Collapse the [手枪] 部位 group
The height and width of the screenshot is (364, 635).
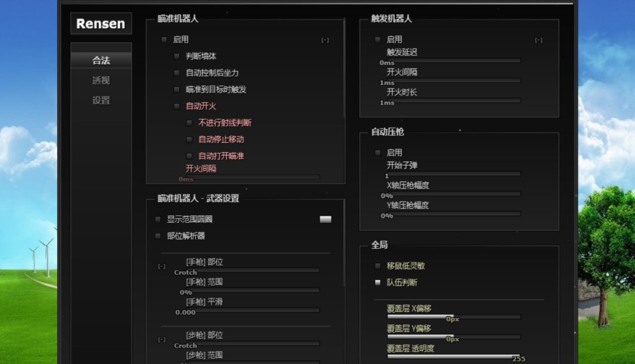(161, 266)
